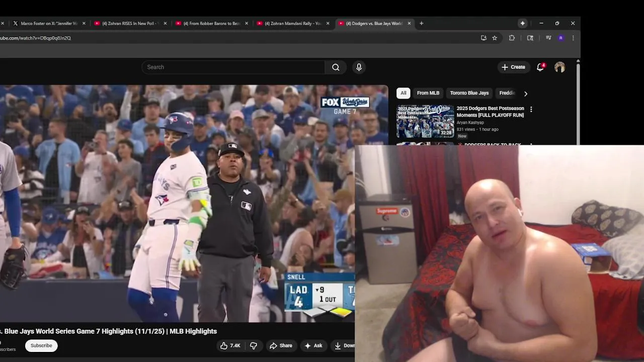Open Gemini sparkle icon in title bar
Image resolution: width=644 pixels, height=362 pixels.
click(523, 23)
